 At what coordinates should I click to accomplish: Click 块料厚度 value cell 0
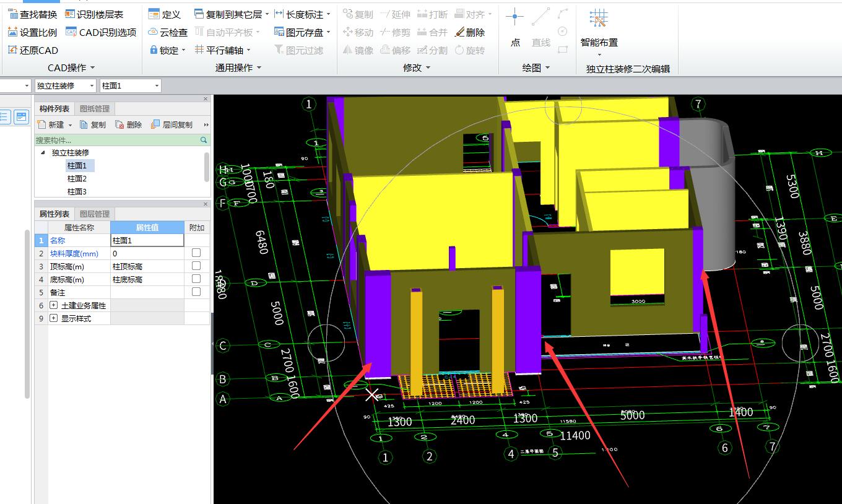[x=147, y=253]
